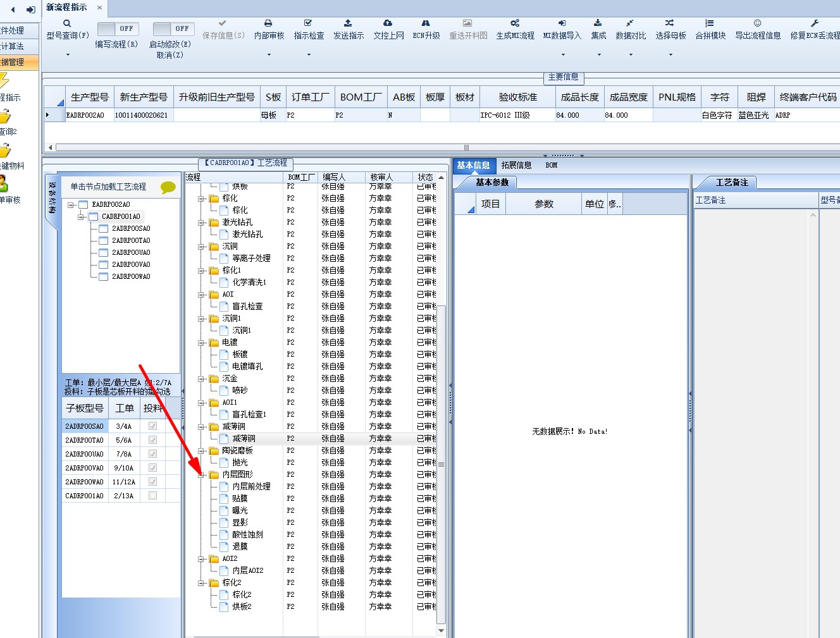840x638 pixels.
Task: Click the 文控上网 cloud icon
Action: [388, 23]
